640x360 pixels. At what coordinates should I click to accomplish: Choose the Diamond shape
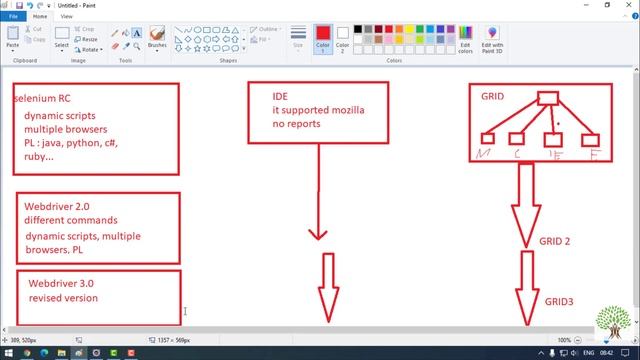pyautogui.click(x=188, y=40)
